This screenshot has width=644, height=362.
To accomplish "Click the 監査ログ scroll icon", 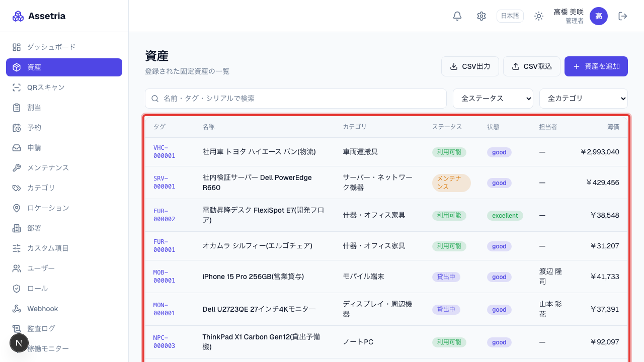I will pos(17,329).
